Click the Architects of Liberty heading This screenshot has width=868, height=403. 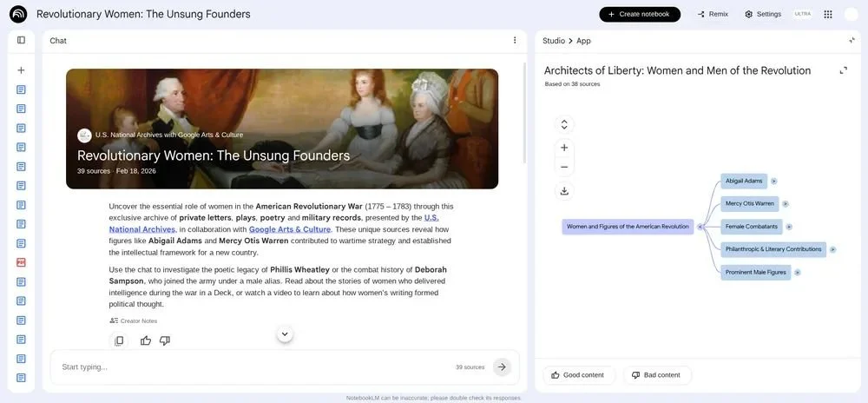click(x=677, y=70)
